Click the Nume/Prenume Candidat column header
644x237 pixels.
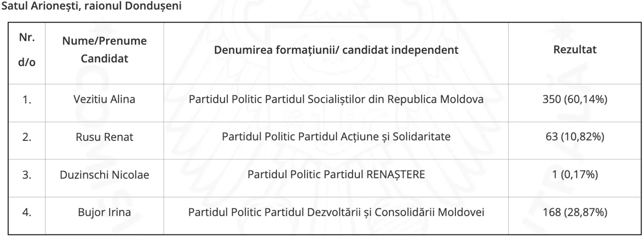tap(104, 51)
